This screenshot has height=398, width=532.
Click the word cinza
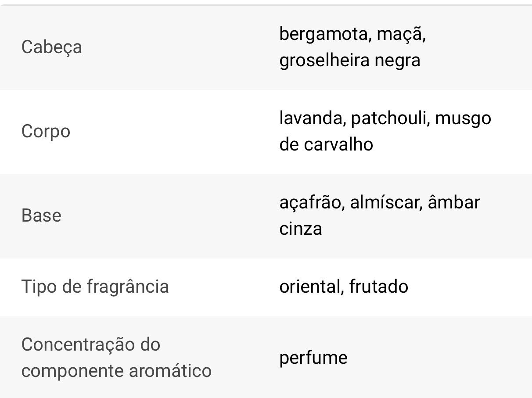pos(301,229)
